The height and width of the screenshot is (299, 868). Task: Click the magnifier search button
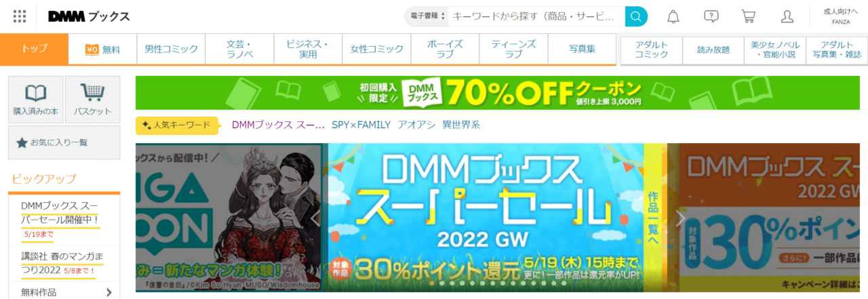636,16
